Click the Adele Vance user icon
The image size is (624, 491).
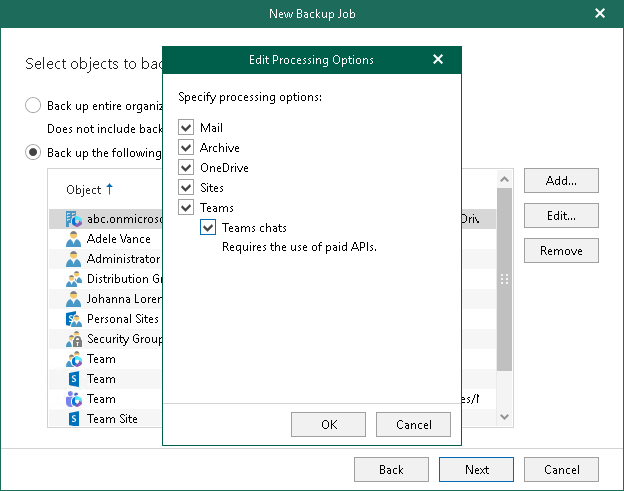coord(74,239)
